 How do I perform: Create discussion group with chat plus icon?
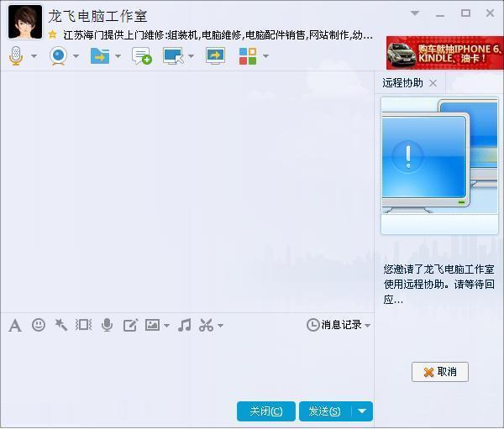tap(142, 56)
